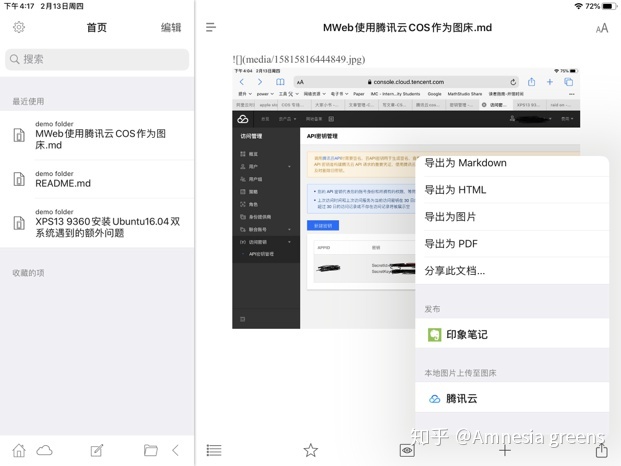The height and width of the screenshot is (466, 621).
Task: Publish to 印象笔记
Action: coord(512,335)
